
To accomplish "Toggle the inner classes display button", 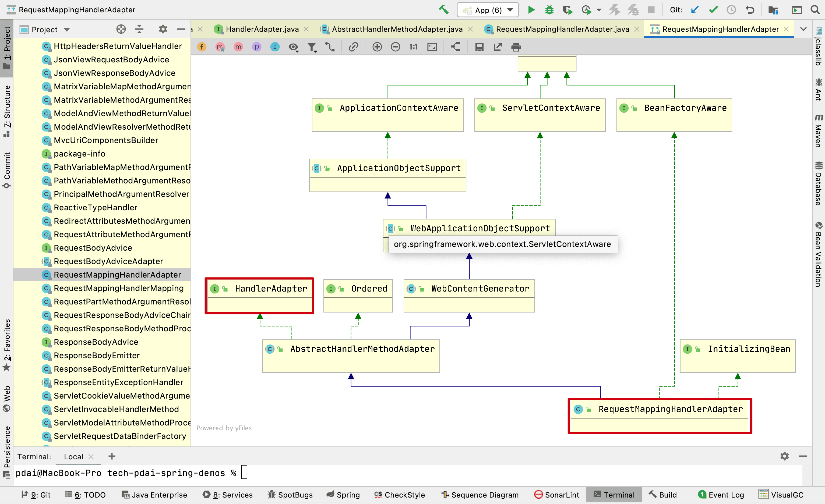I will click(x=274, y=47).
